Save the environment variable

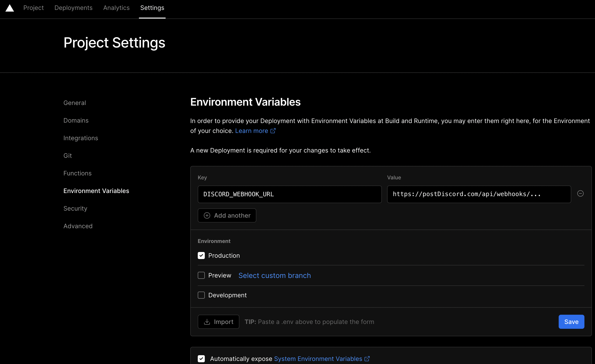571,322
